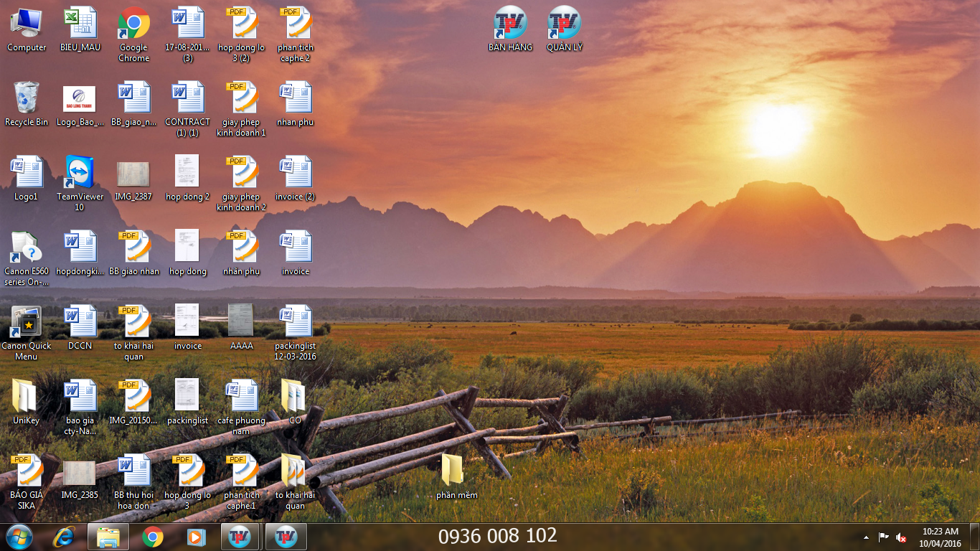Select the BIEU_MAU Excel file

coord(80,29)
